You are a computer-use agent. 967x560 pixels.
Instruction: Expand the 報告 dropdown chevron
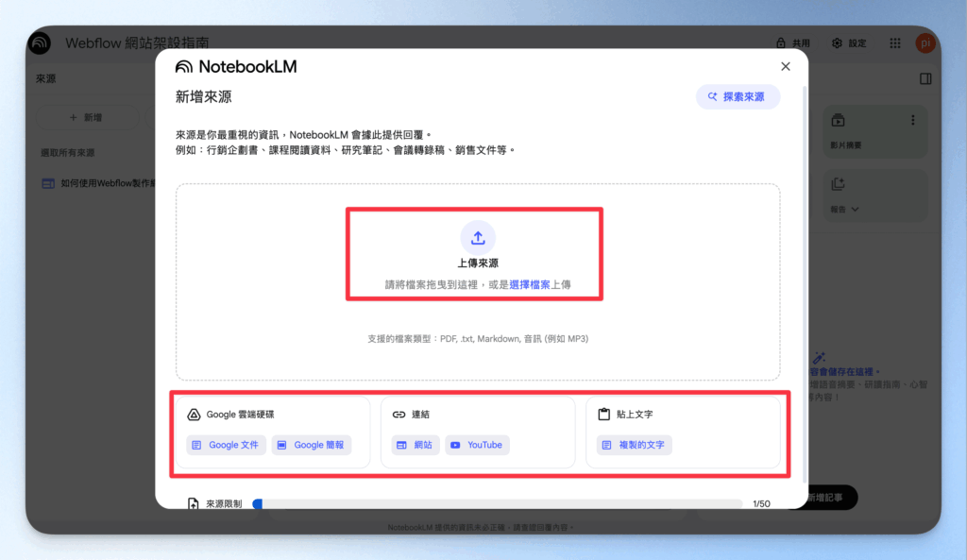tap(855, 210)
